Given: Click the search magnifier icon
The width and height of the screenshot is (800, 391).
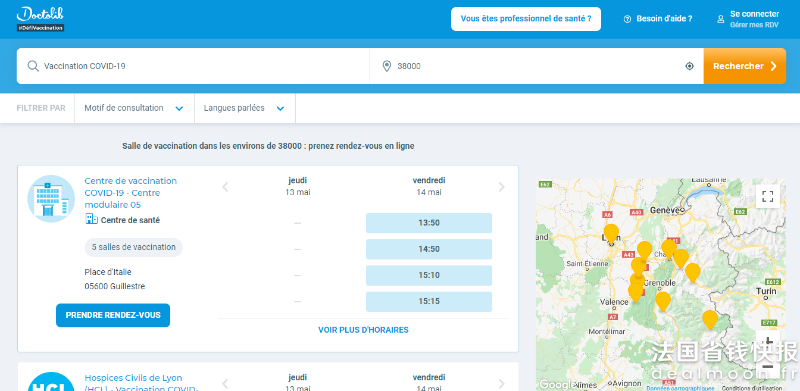Looking at the screenshot, I should [33, 66].
